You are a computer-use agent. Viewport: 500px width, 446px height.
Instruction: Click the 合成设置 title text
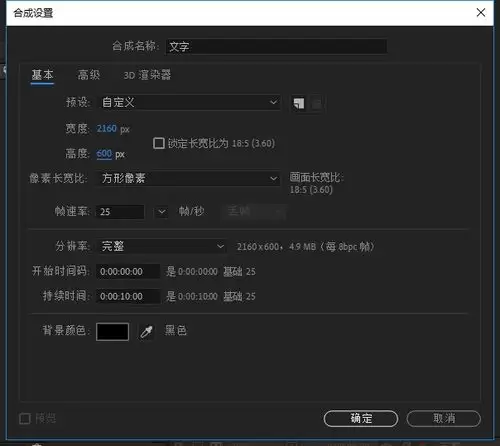tap(33, 13)
